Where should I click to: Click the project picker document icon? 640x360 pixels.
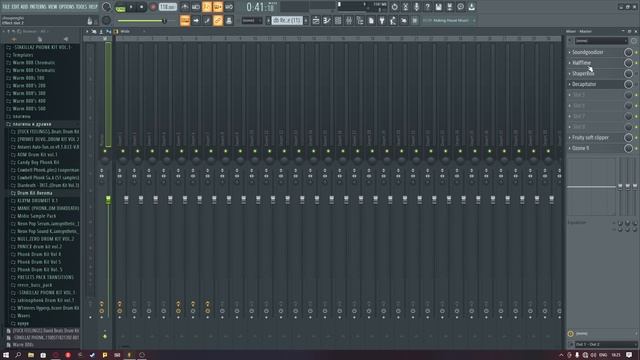(371, 20)
